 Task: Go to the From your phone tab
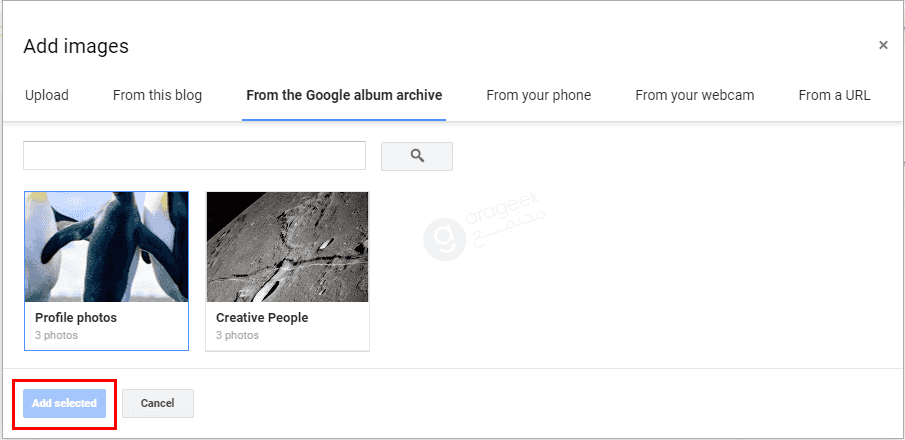(538, 95)
